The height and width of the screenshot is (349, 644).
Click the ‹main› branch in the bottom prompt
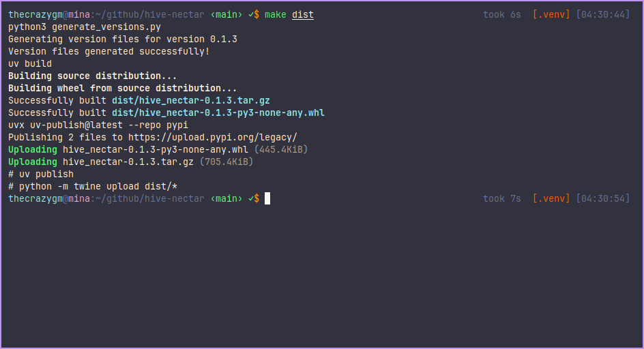pos(226,198)
